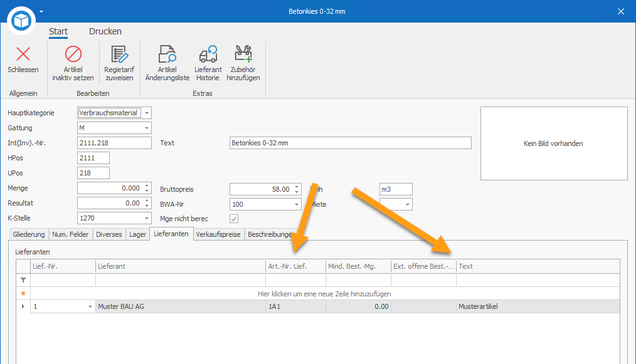Select row indicator arrow for Muster BAU AG
Viewport: 636px width, 364px height.
point(23,306)
